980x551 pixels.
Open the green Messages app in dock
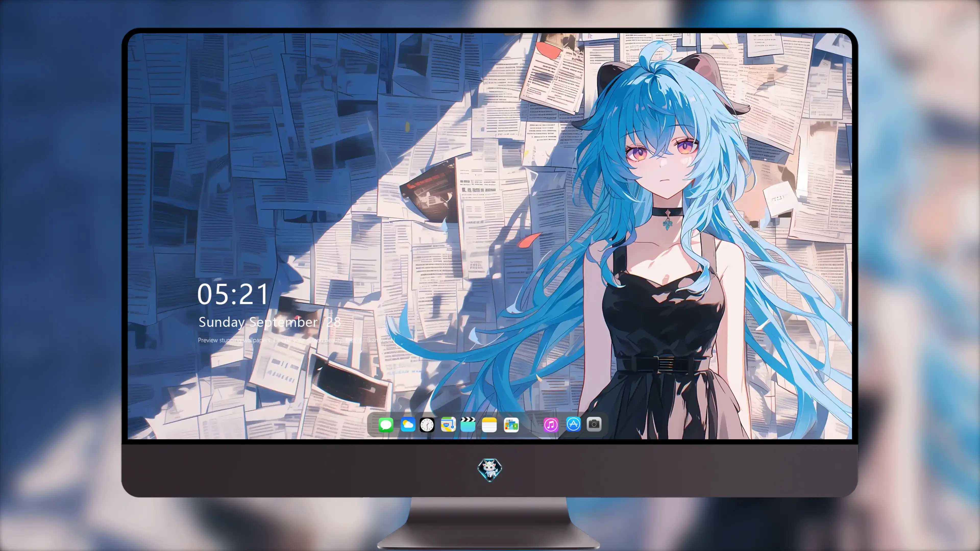[x=386, y=424]
